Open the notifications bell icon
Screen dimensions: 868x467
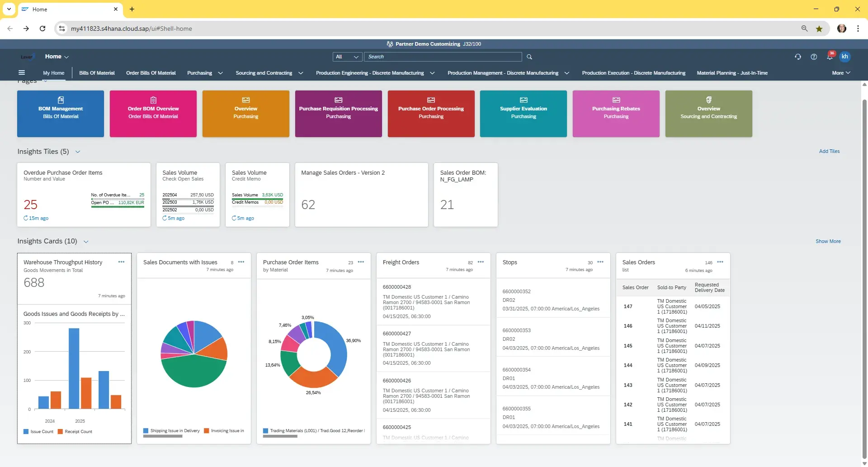[830, 57]
